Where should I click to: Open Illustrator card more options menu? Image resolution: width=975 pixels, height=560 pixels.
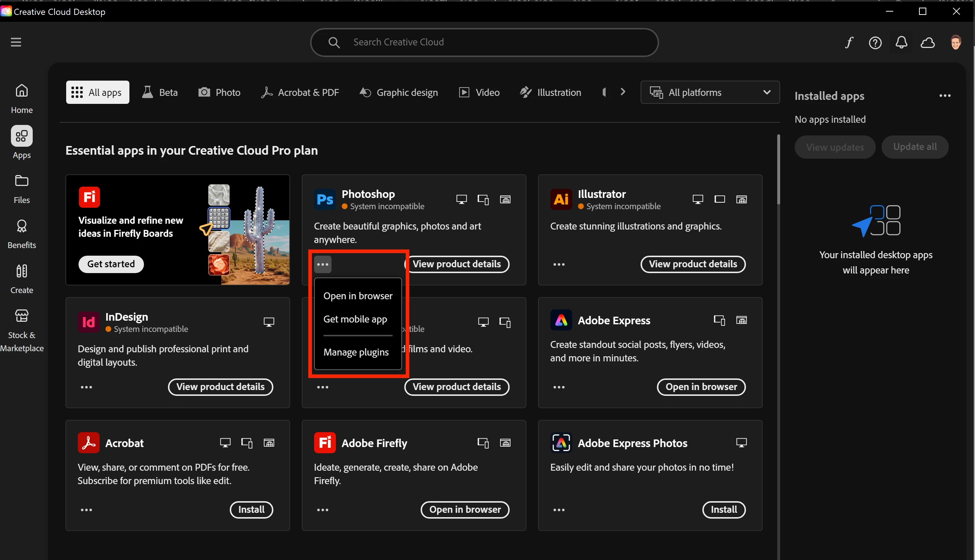558,265
